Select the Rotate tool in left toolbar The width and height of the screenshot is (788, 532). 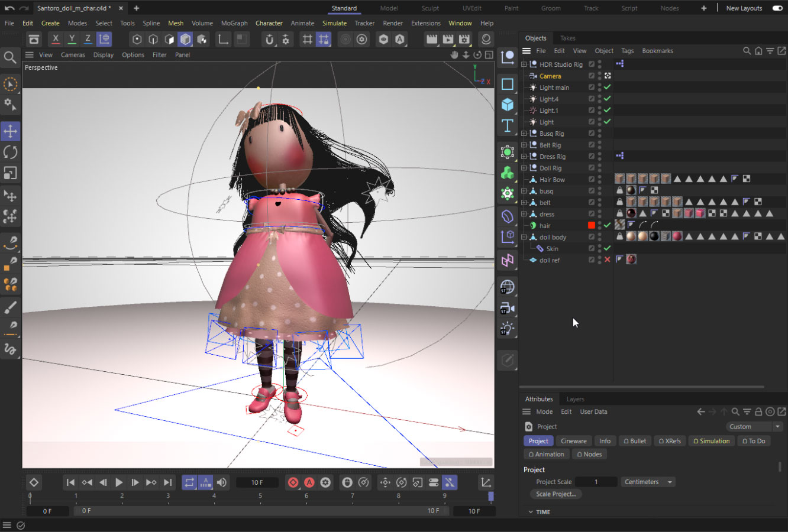tap(11, 152)
